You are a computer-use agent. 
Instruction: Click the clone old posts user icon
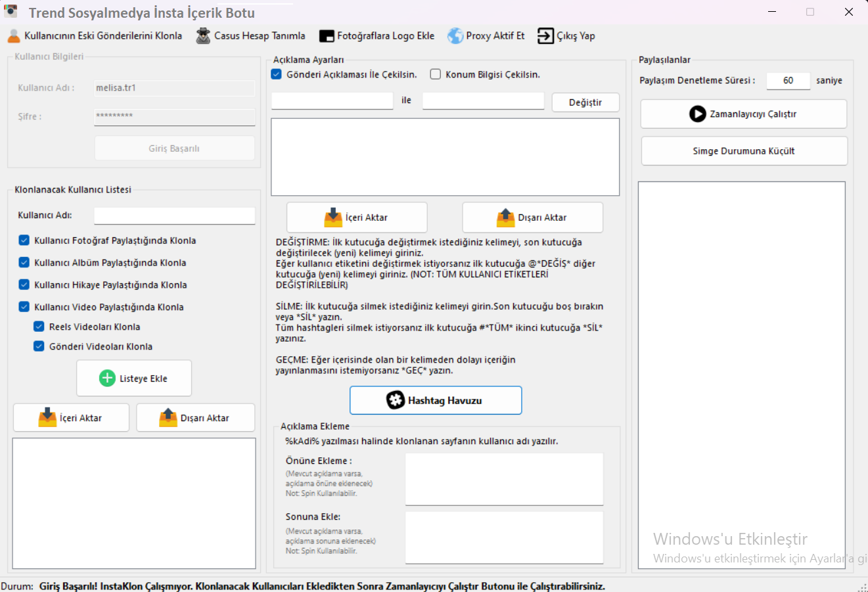13,36
